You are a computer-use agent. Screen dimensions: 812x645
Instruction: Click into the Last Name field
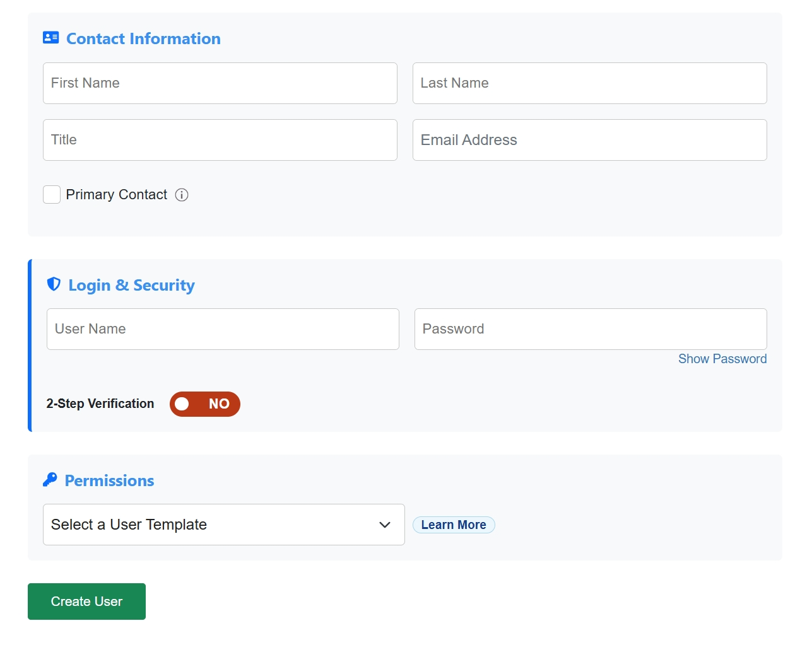coord(589,83)
